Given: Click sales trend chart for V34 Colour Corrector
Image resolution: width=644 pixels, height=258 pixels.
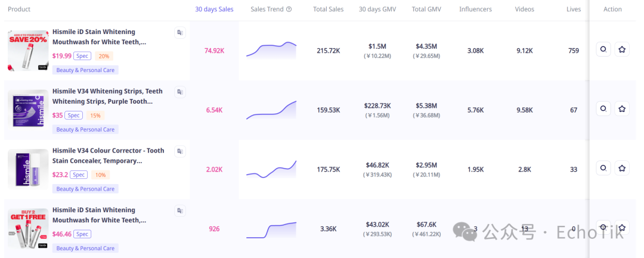Looking at the screenshot, I should (271, 169).
